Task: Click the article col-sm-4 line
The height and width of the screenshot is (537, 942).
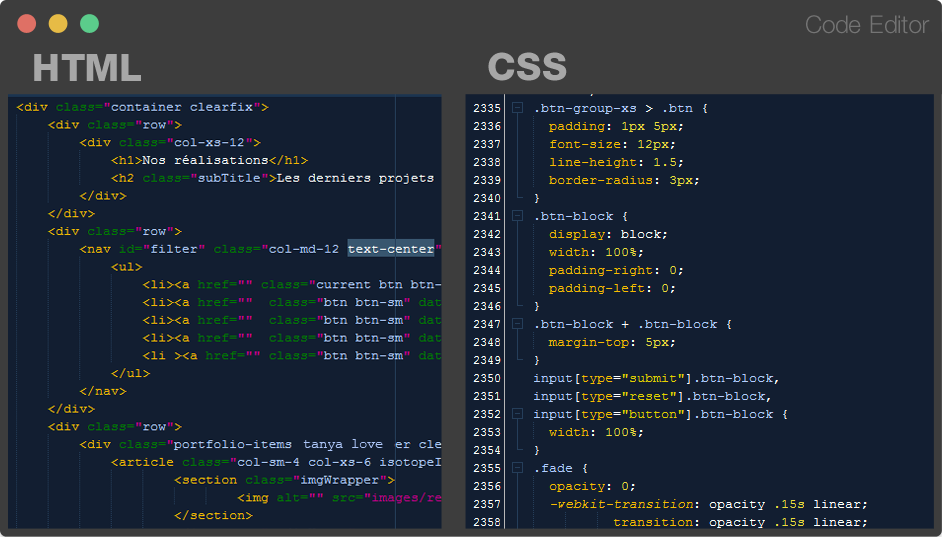Action: coord(276,462)
